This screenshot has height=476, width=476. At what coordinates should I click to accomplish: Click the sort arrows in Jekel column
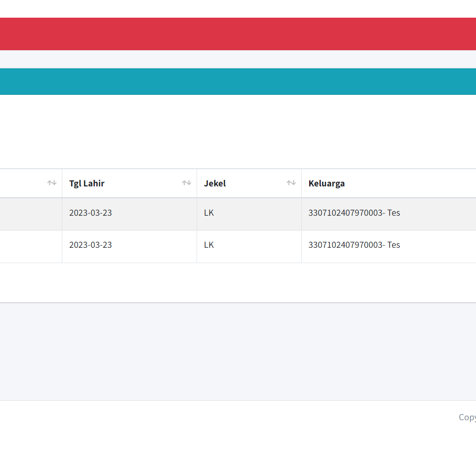(291, 183)
